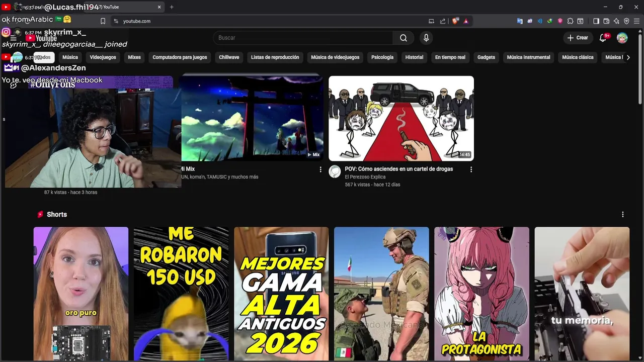Open the 'POV: Cómo asciendes en un cartel' title
The image size is (644, 362).
tap(398, 169)
